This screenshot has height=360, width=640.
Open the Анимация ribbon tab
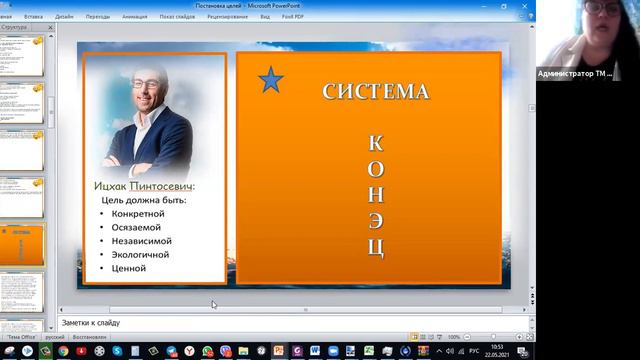click(135, 17)
